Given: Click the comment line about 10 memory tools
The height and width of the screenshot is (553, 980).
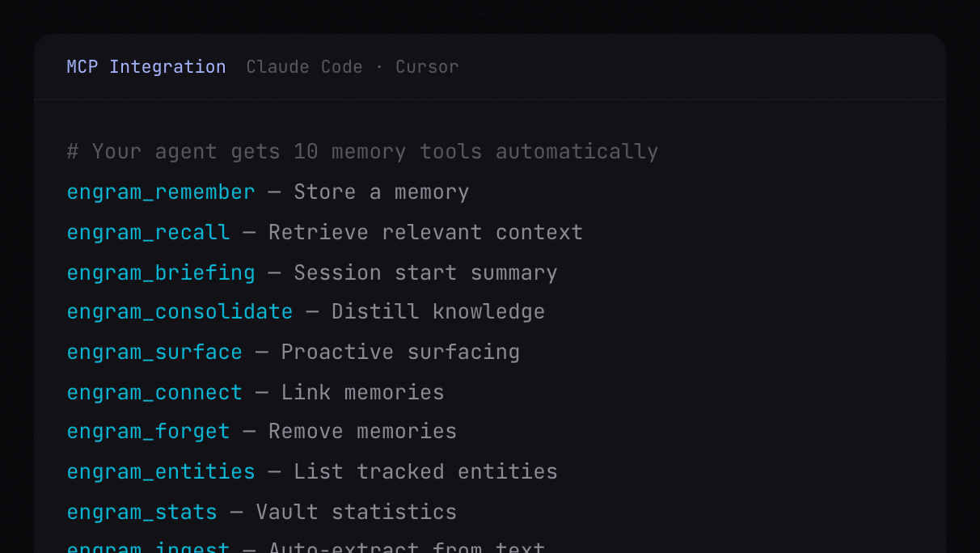Looking at the screenshot, I should [x=362, y=151].
